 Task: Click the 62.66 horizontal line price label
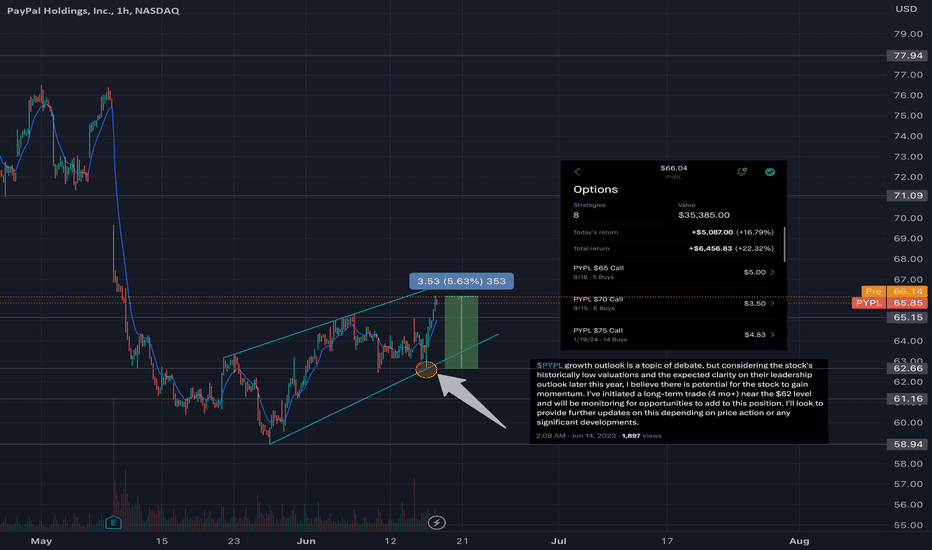(x=907, y=369)
